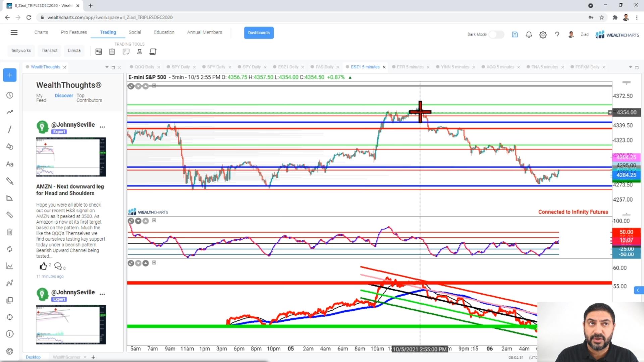Screen dimensions: 644x362
Task: Open the Pro Features menu
Action: 74,32
